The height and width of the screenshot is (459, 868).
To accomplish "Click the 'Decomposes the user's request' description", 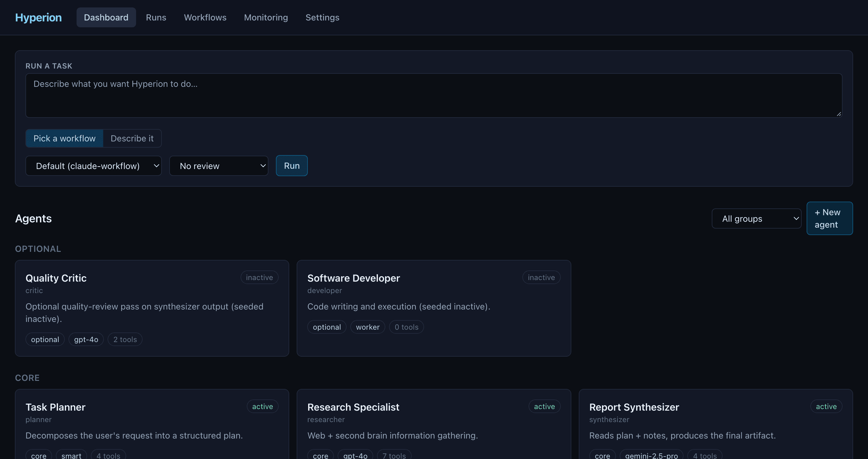I will point(134,435).
